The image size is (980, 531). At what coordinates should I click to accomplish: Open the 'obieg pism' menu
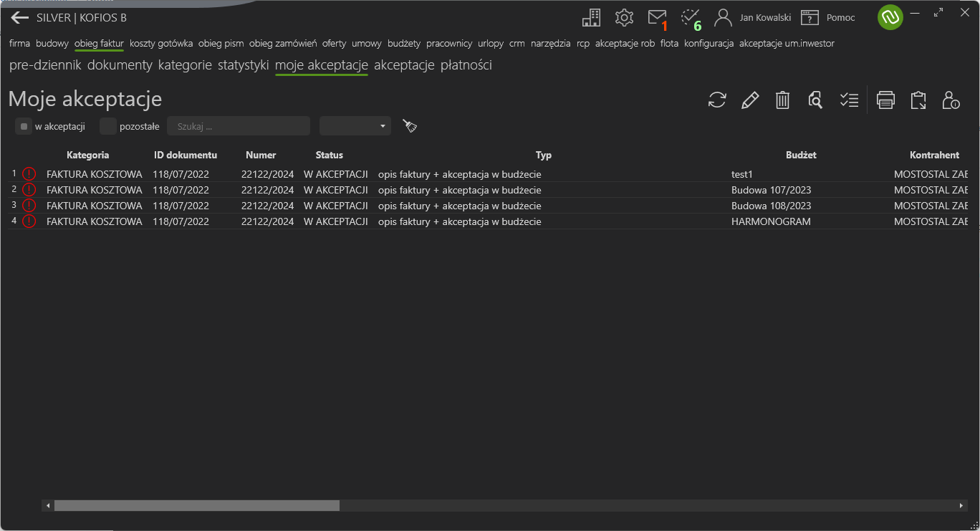[221, 43]
